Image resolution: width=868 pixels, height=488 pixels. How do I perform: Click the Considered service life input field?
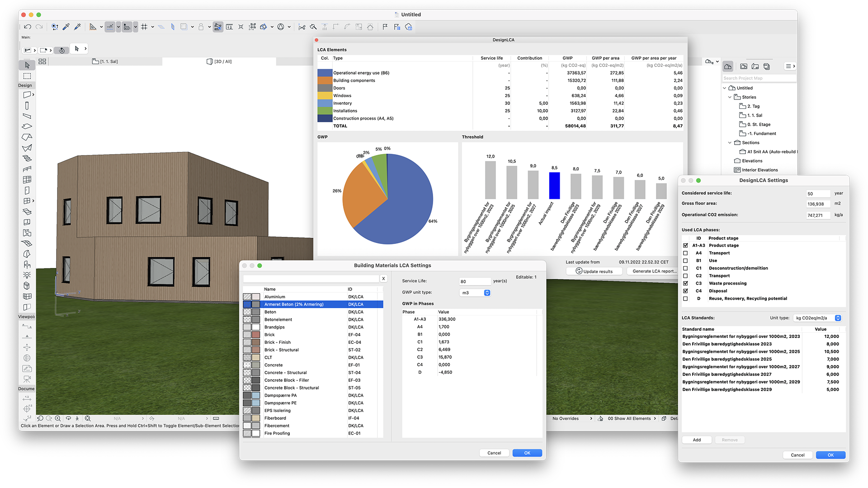818,193
